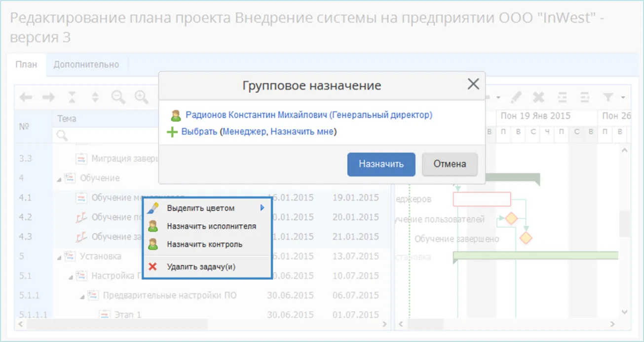Click the collapse tasks hourglass icon
Viewport: 644px width, 342px height.
point(72,97)
